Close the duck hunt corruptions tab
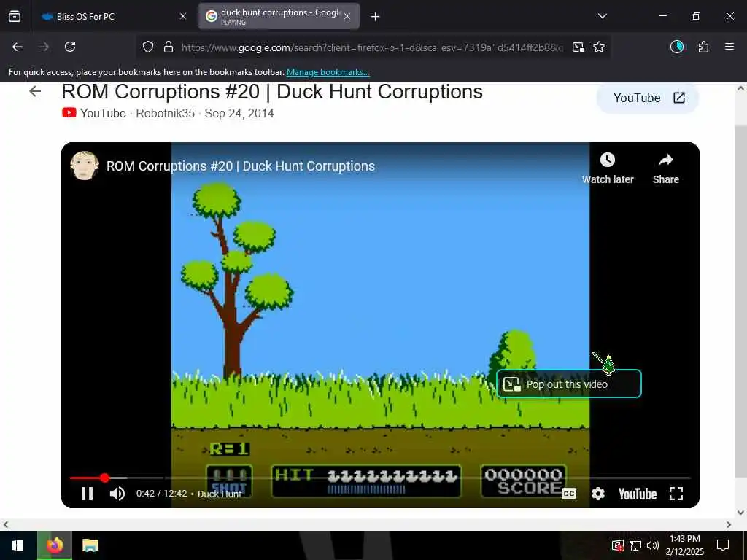The height and width of the screenshot is (560, 747). [347, 16]
